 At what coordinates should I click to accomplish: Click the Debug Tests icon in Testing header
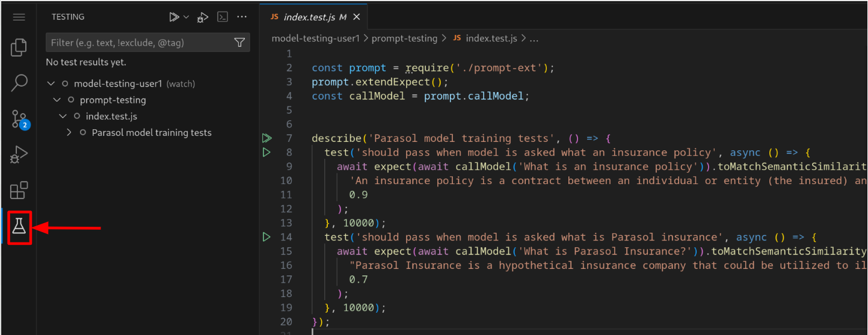203,17
